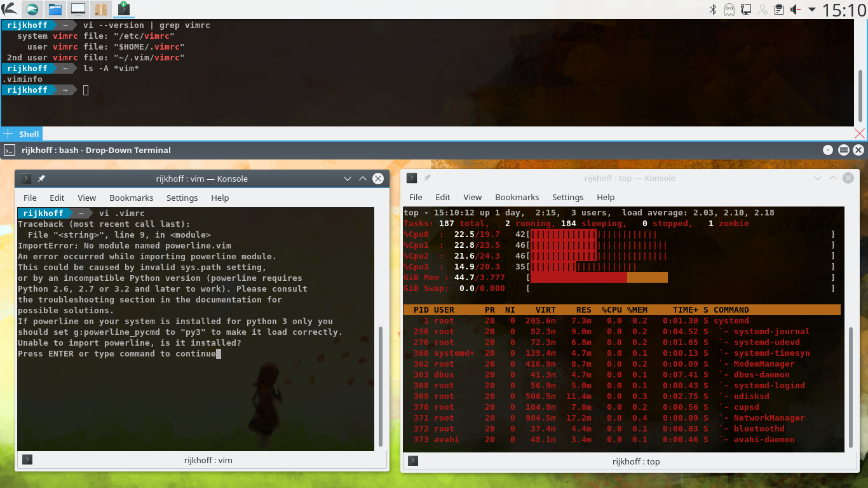Click vim Konsole vertical scrollbar
This screenshot has width=868, height=488.
click(381, 386)
